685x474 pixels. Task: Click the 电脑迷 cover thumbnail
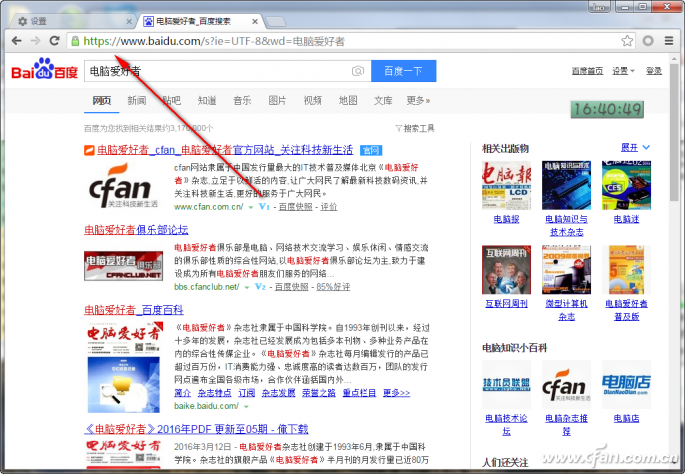(x=626, y=185)
